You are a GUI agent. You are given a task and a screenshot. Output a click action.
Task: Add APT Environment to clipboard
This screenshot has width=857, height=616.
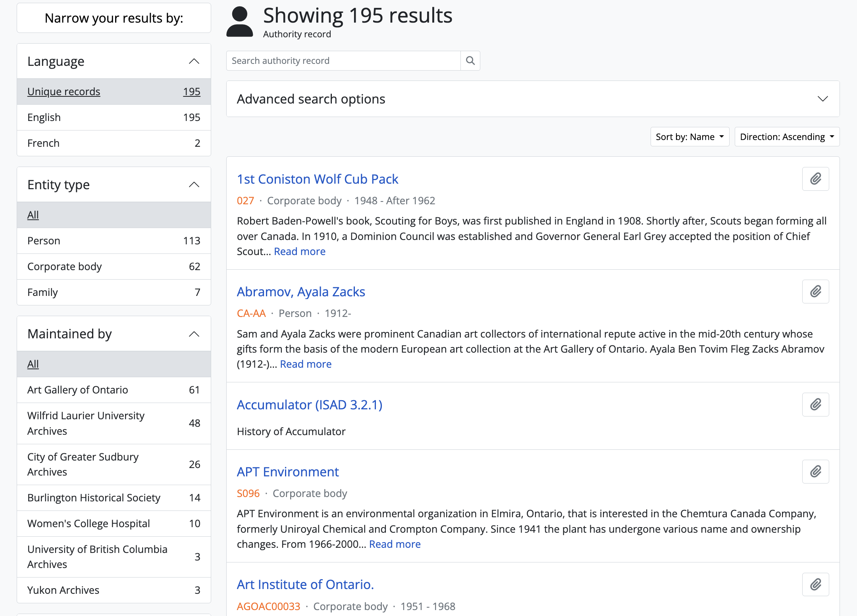[815, 472]
